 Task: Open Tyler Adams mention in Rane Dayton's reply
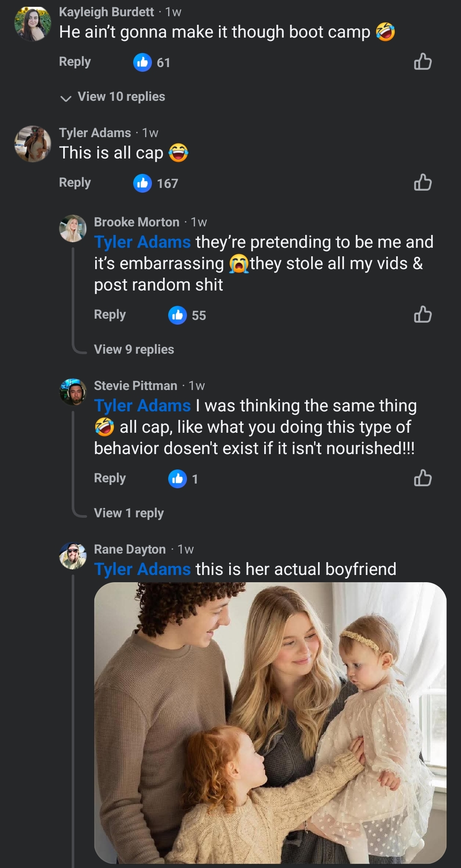click(142, 569)
